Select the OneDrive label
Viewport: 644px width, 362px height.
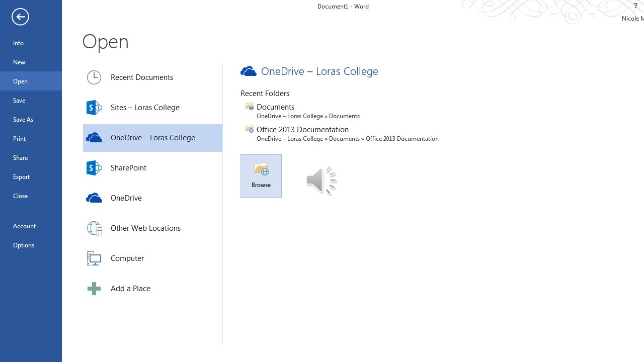(126, 198)
